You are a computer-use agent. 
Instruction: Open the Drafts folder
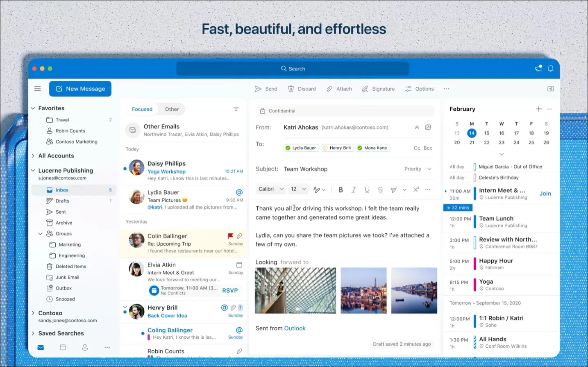pyautogui.click(x=62, y=201)
